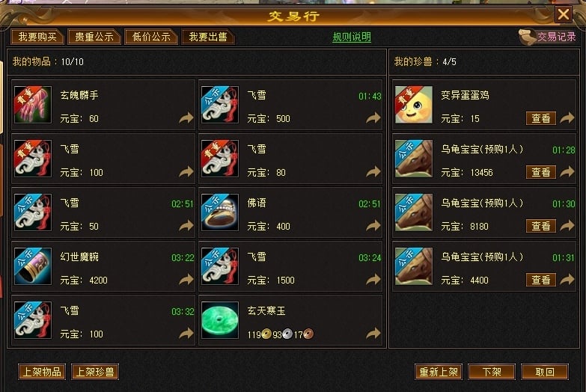Viewport: 586px width, 392px height.
Task: Click share arrow beside 玄魄麟手 listing
Action: pos(186,117)
